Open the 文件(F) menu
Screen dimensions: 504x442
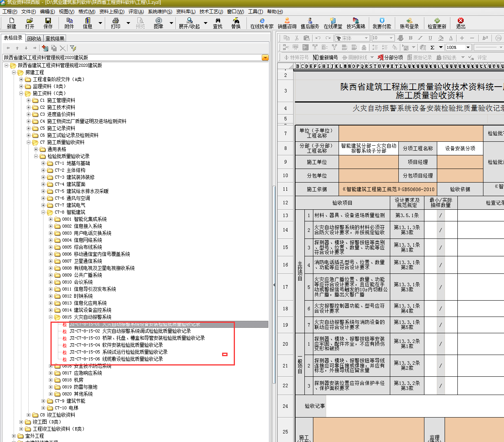click(29, 12)
